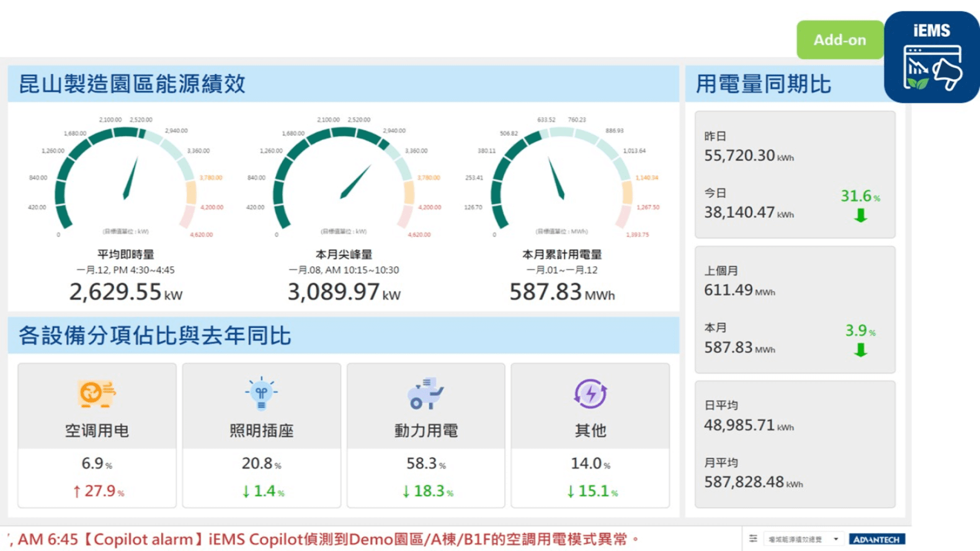The width and height of the screenshot is (980, 551).
Task: Open the settings sliders icon in bottom bar
Action: point(753,539)
